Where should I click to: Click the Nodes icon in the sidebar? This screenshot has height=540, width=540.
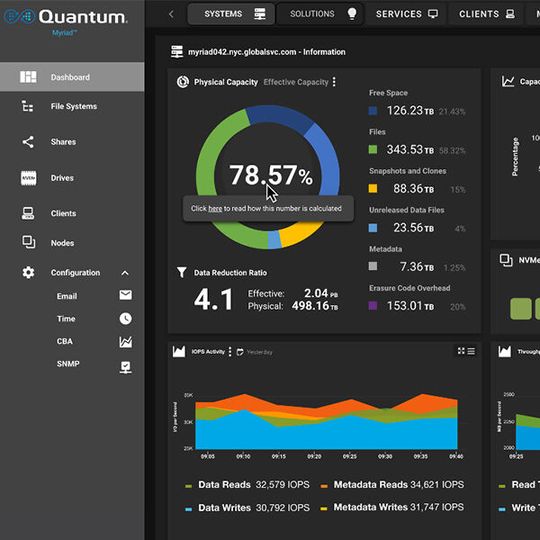click(29, 242)
